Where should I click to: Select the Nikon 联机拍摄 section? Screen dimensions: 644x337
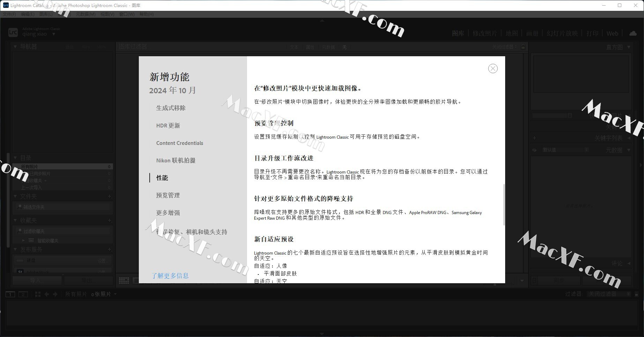pos(175,160)
